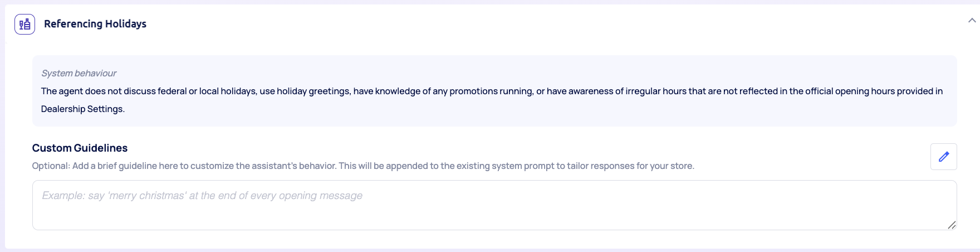Click the text area resize handle
The width and height of the screenshot is (980, 252).
tap(952, 225)
